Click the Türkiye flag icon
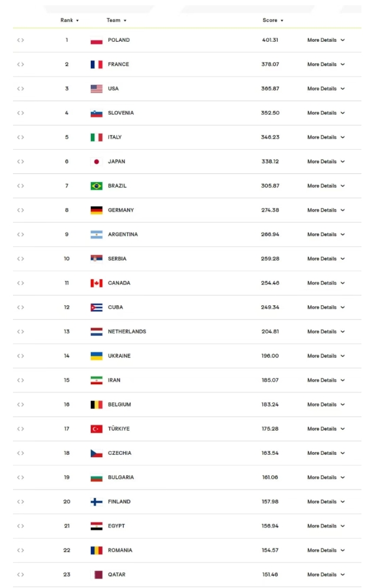This screenshot has width=375, height=588. coord(97,429)
